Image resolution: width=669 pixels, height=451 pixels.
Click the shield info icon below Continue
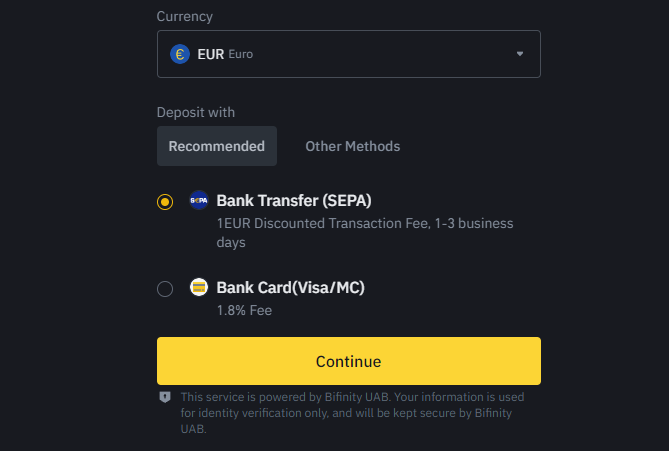165,397
